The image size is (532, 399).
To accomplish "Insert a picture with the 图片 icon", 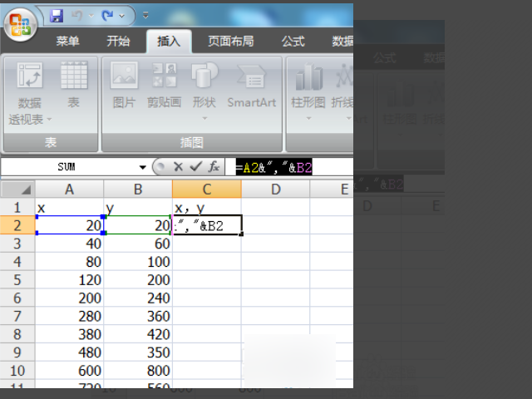I will 124,85.
